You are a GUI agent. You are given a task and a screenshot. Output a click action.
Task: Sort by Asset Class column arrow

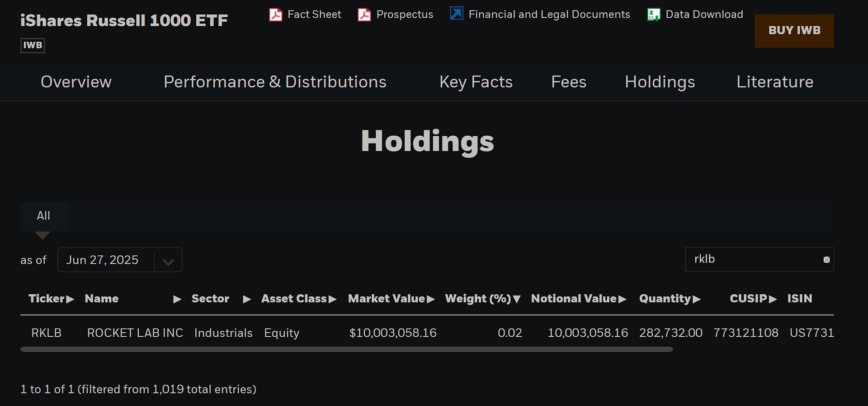(x=332, y=299)
